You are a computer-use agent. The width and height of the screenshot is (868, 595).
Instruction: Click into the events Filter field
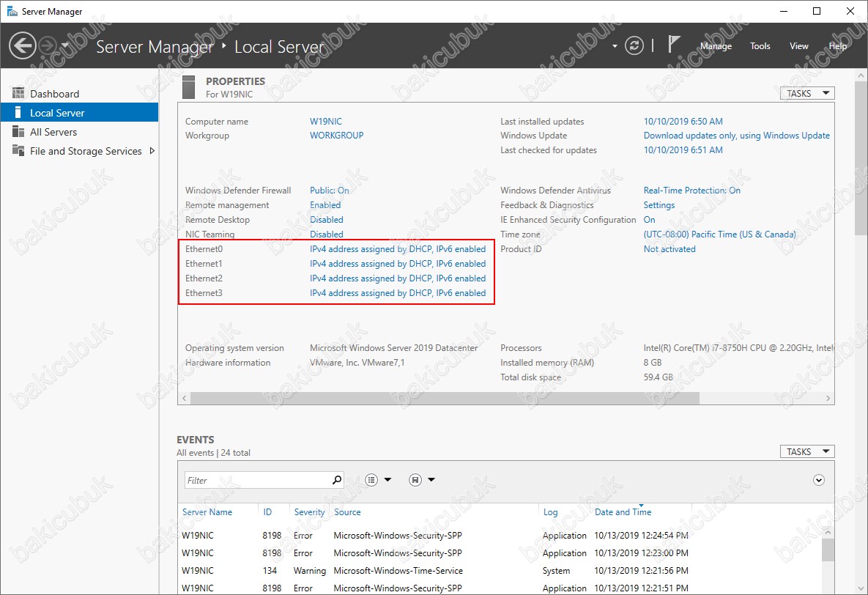[x=257, y=480]
